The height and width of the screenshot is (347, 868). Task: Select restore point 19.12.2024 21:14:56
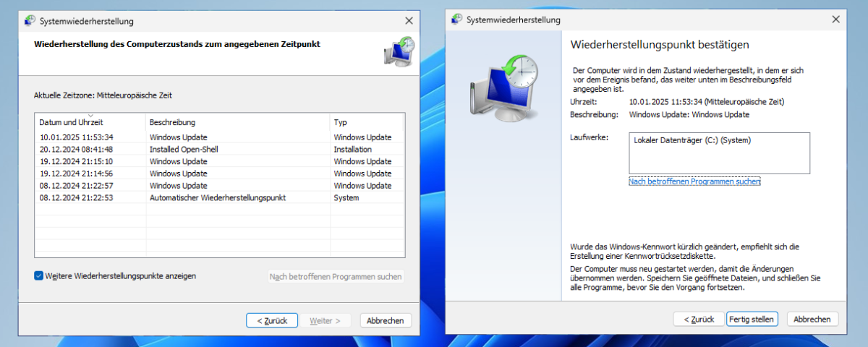coord(219,173)
